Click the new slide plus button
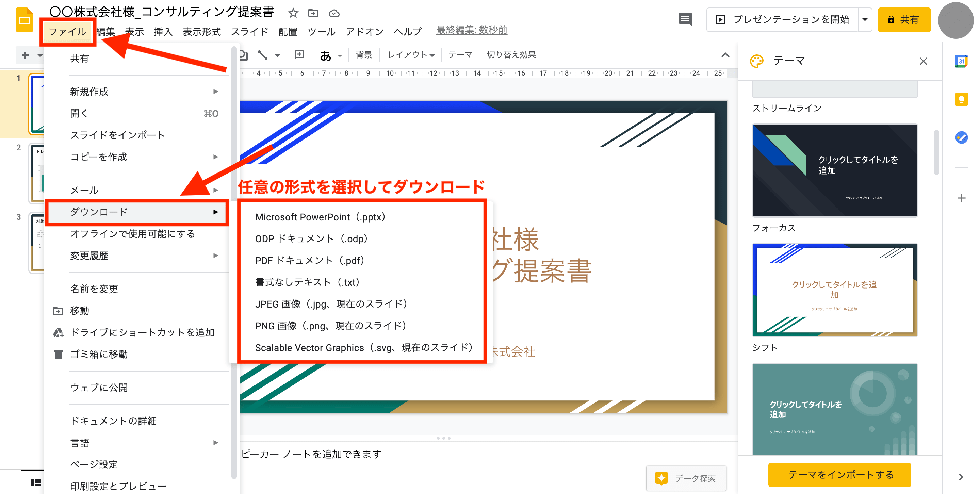The image size is (980, 494). (x=25, y=55)
